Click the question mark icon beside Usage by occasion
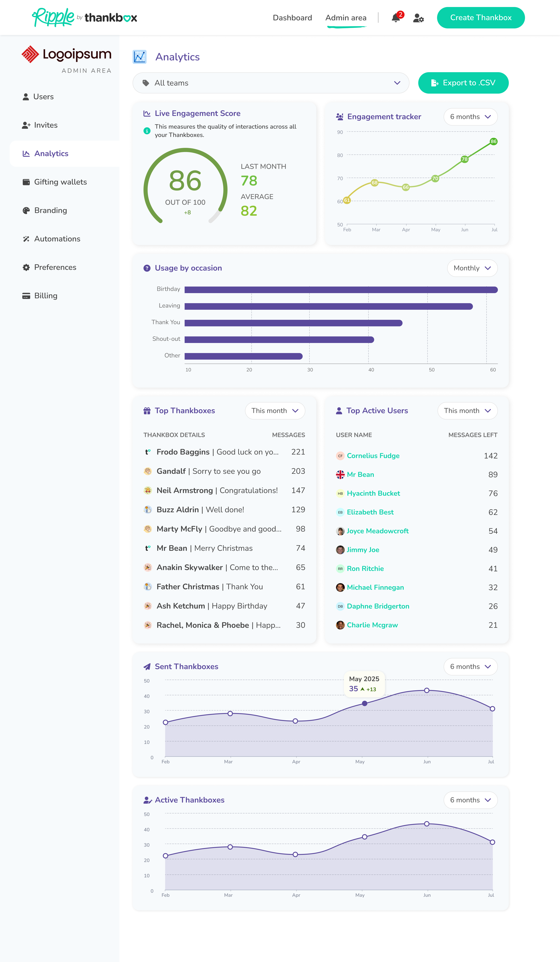Image resolution: width=560 pixels, height=962 pixels. [x=147, y=268]
